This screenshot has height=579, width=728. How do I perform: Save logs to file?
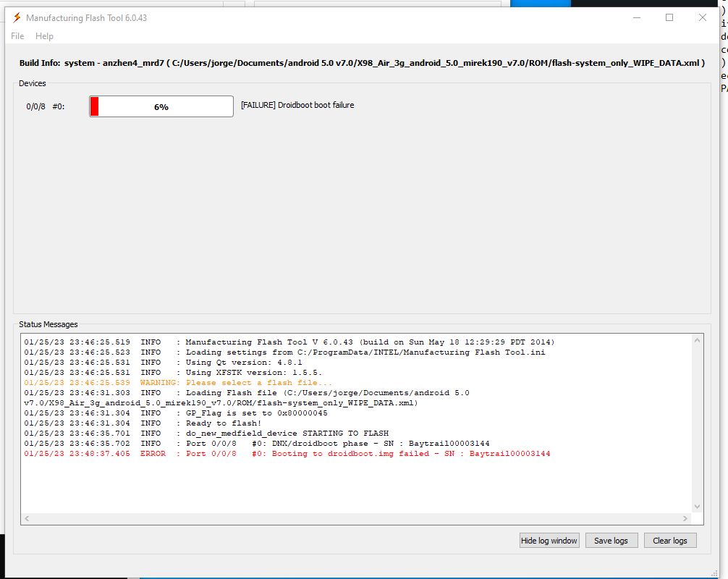coord(611,541)
